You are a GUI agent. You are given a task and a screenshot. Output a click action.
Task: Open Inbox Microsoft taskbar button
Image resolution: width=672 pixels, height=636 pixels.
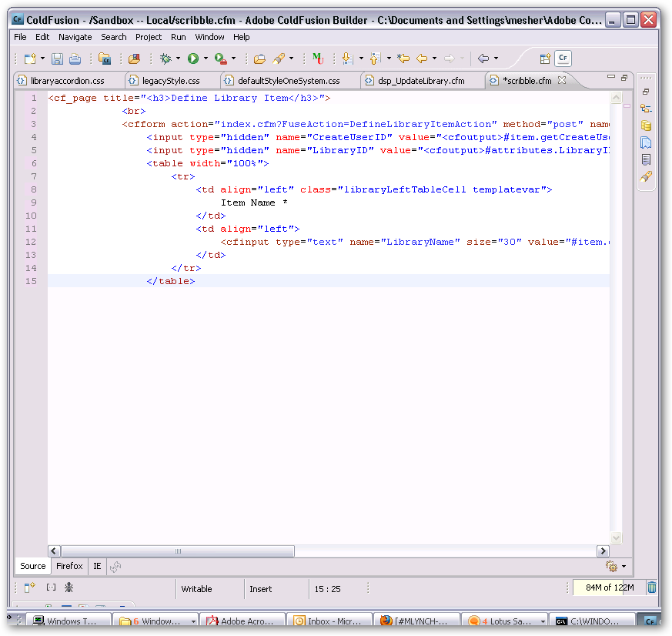point(329,621)
